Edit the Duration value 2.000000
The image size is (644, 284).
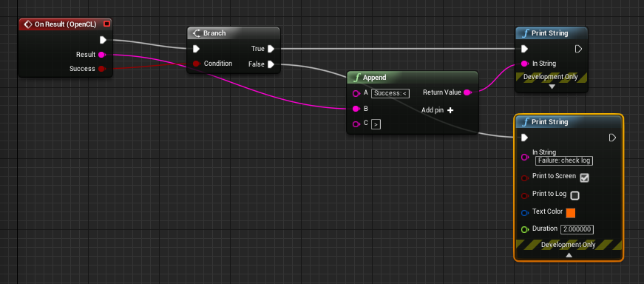tap(577, 229)
